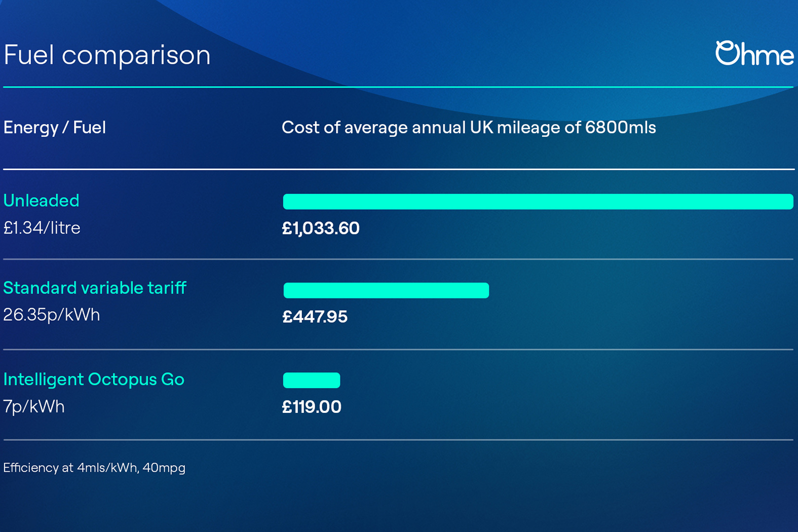The height and width of the screenshot is (532, 798).
Task: Click the cost of annual mileage header
Action: [469, 127]
